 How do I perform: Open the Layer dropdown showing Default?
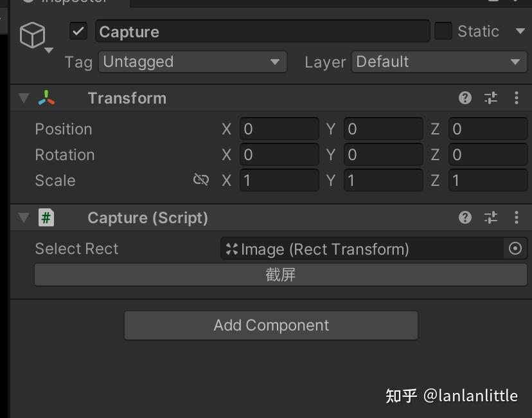click(439, 62)
